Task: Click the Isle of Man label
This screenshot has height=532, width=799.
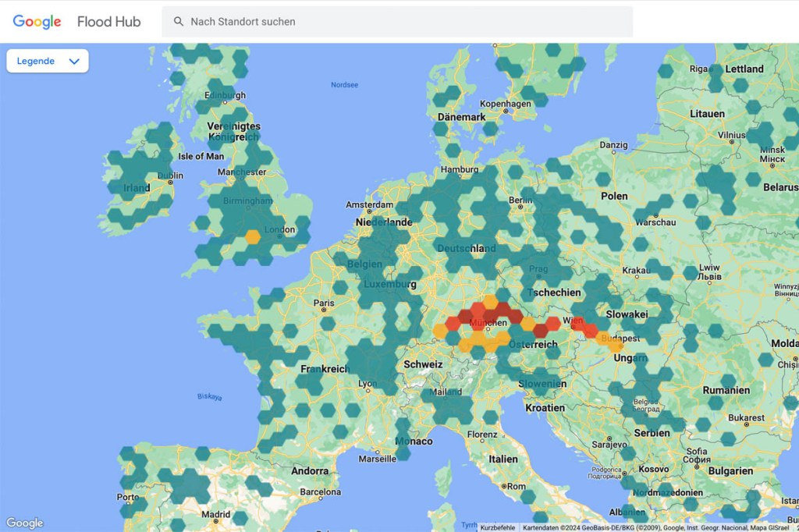Action: (x=201, y=157)
